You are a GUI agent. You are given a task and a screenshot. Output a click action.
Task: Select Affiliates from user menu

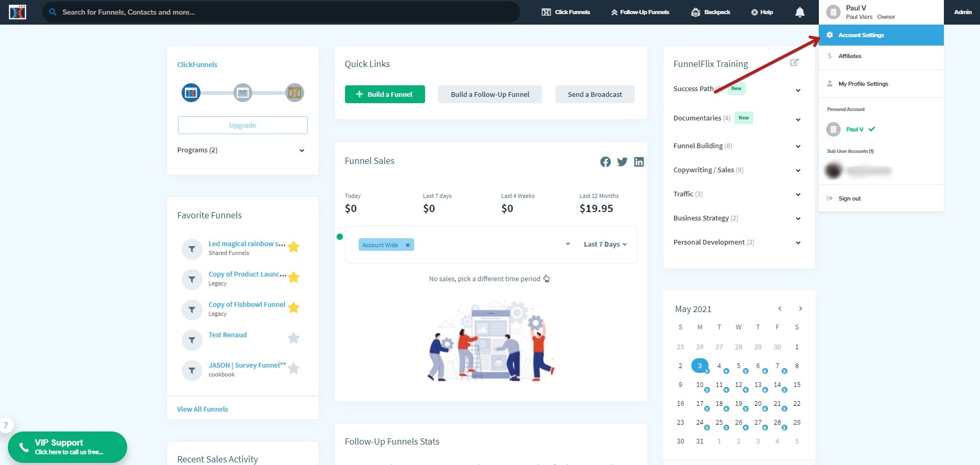(881, 56)
